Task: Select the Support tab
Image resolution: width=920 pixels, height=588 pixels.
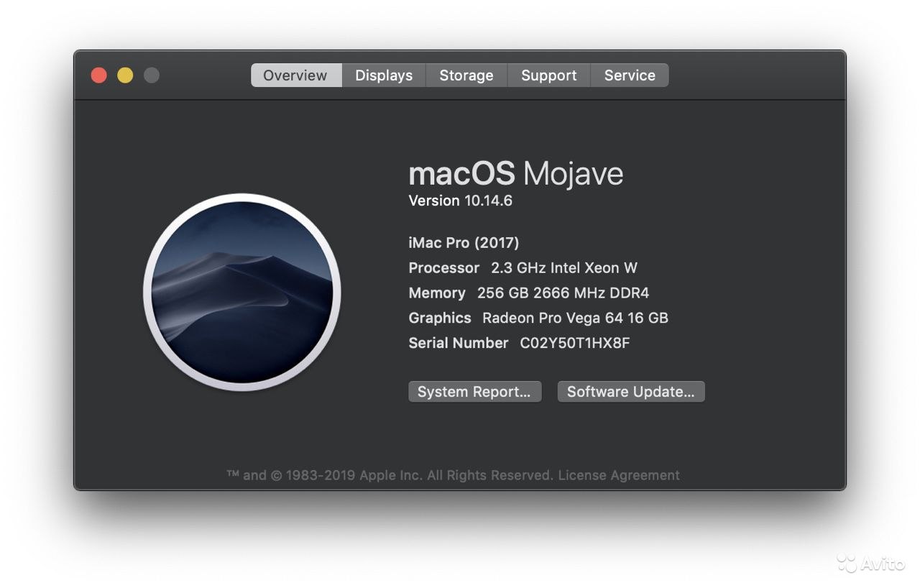Action: pos(549,75)
